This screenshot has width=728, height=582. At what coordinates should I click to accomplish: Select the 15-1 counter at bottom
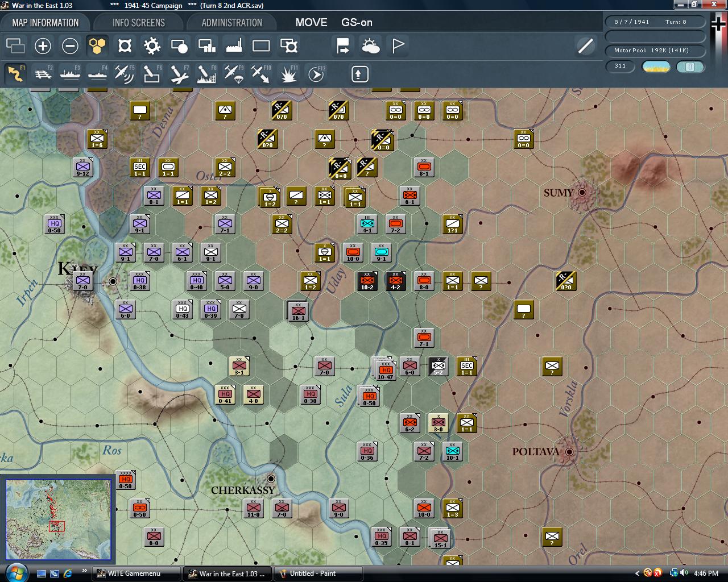point(440,538)
